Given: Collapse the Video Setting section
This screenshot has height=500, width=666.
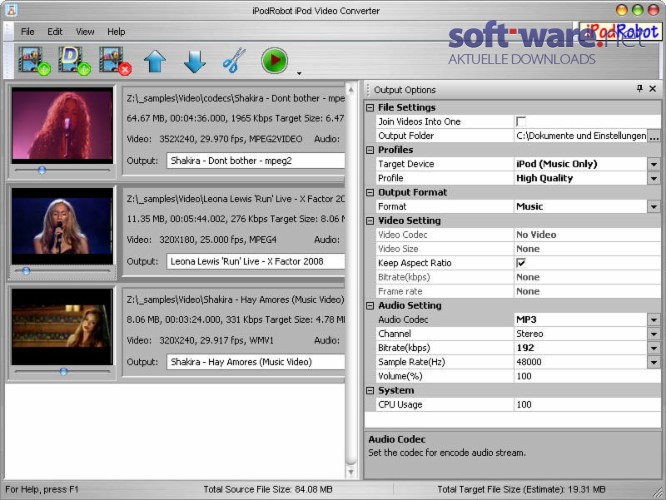Looking at the screenshot, I should [370, 221].
